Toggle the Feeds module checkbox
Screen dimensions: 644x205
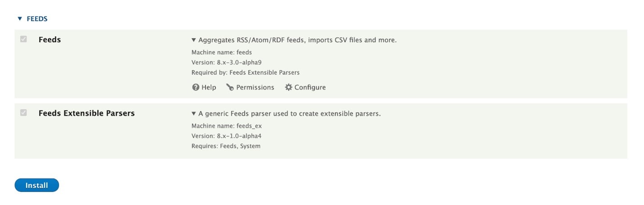pyautogui.click(x=23, y=40)
